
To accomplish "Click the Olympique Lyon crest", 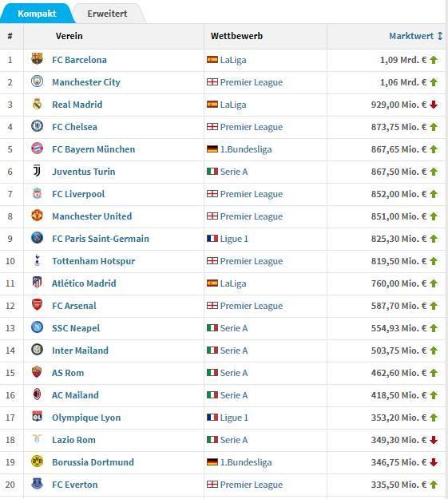I will [37, 417].
